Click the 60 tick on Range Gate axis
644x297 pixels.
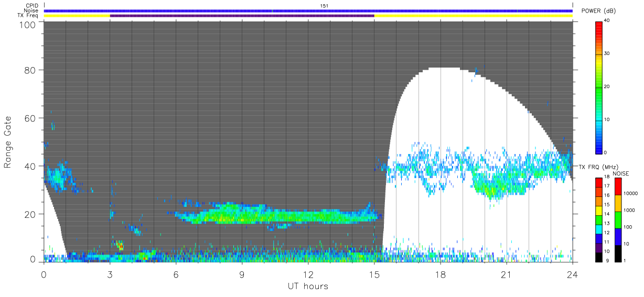30,118
